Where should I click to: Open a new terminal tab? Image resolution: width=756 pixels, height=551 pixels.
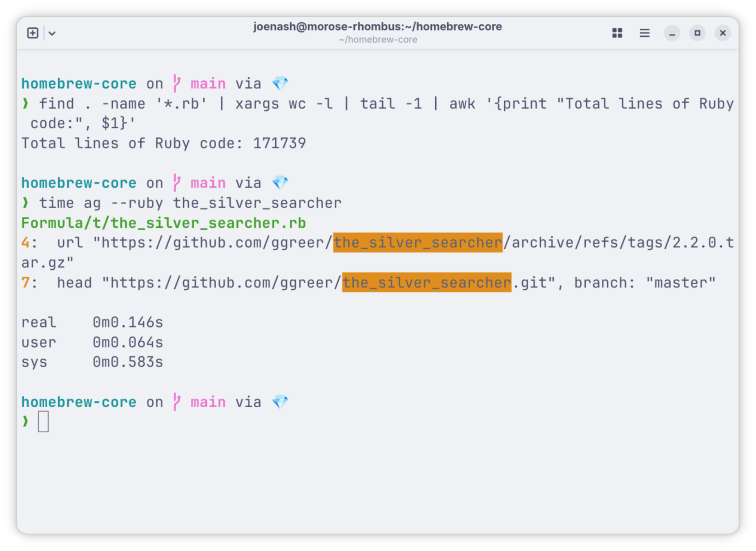[33, 33]
